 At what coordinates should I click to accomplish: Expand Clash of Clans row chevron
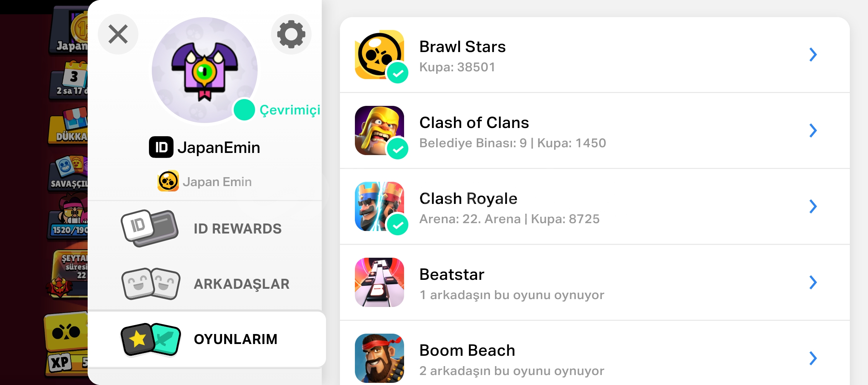[x=813, y=130]
